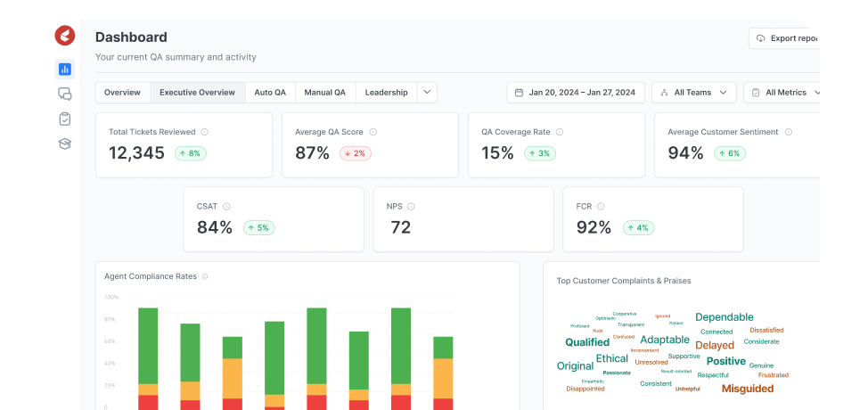Click the Export report button

point(784,38)
